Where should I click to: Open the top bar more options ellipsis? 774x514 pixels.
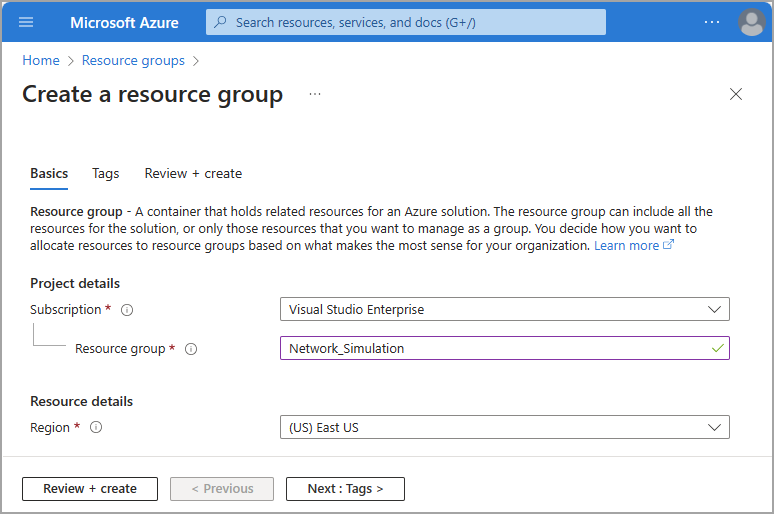[x=711, y=22]
